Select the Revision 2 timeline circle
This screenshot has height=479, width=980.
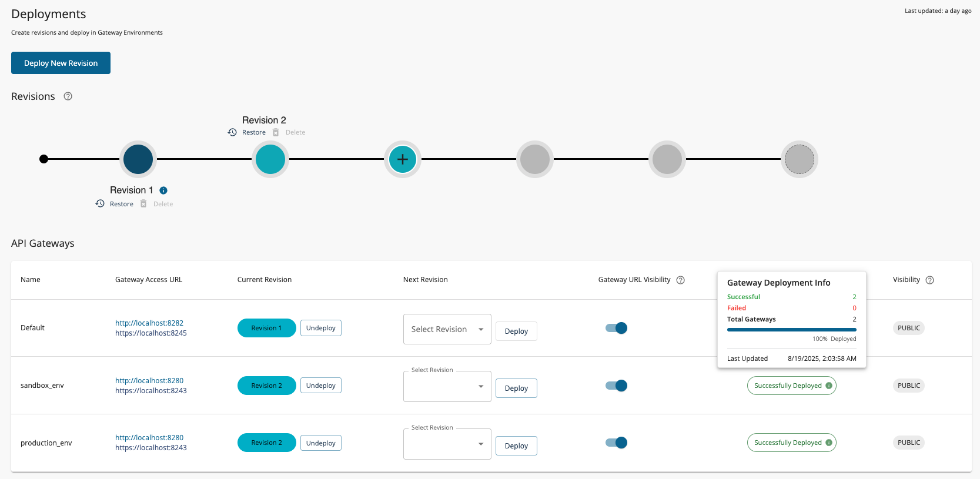click(270, 159)
